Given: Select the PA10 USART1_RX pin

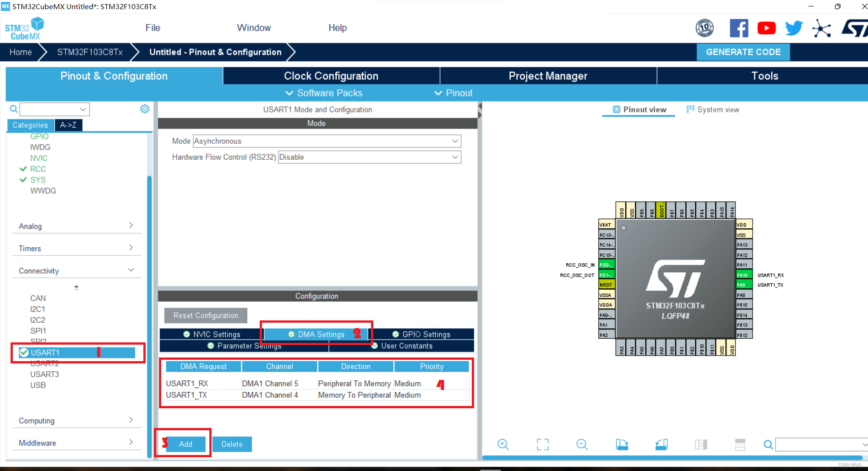Looking at the screenshot, I should pos(744,275).
